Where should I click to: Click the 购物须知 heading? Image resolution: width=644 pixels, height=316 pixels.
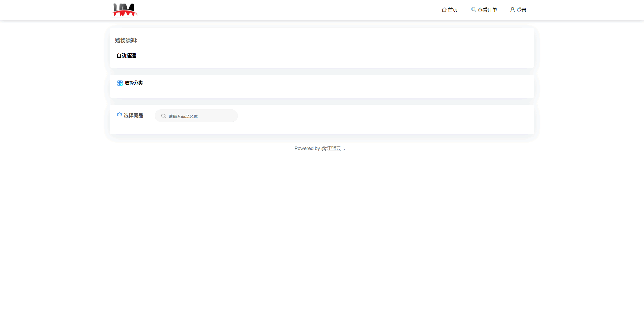(x=126, y=40)
